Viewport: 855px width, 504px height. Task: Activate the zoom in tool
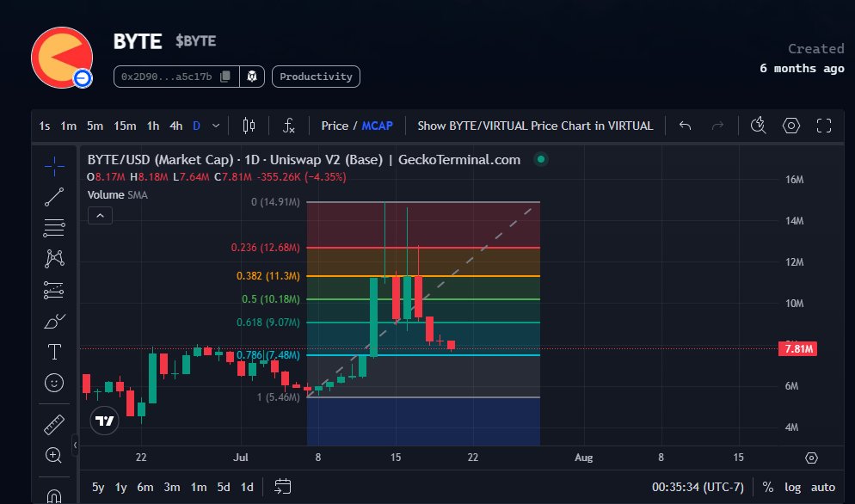click(54, 455)
